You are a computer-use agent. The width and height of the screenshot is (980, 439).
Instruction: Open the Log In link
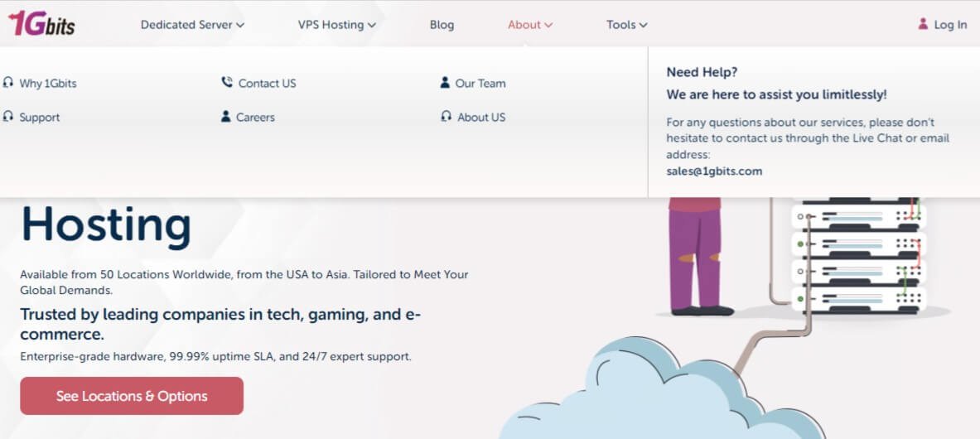pos(943,25)
